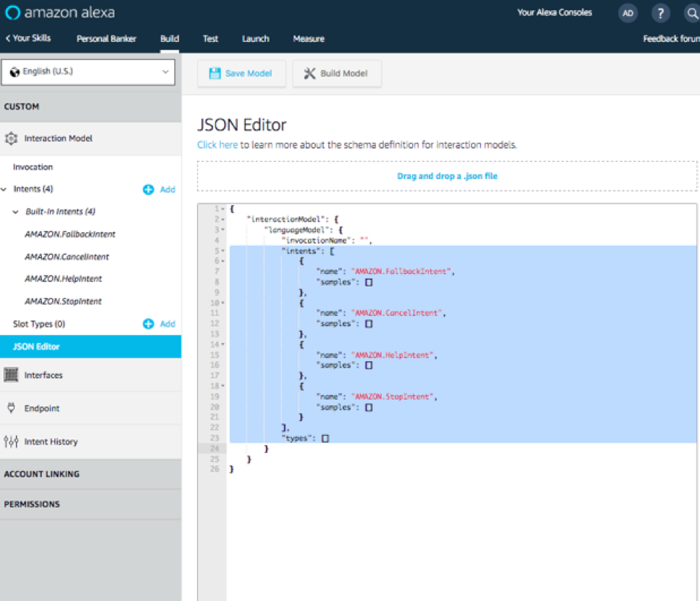Viewport: 700px width, 601px height.
Task: Click the Drag and drop a .json file zone
Action: click(x=447, y=176)
